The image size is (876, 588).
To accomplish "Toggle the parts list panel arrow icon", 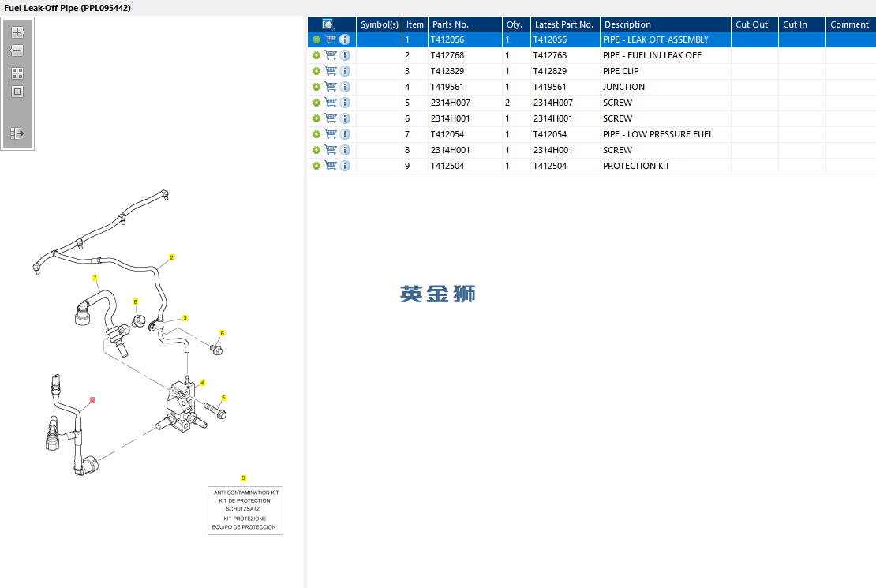I will pos(17,133).
